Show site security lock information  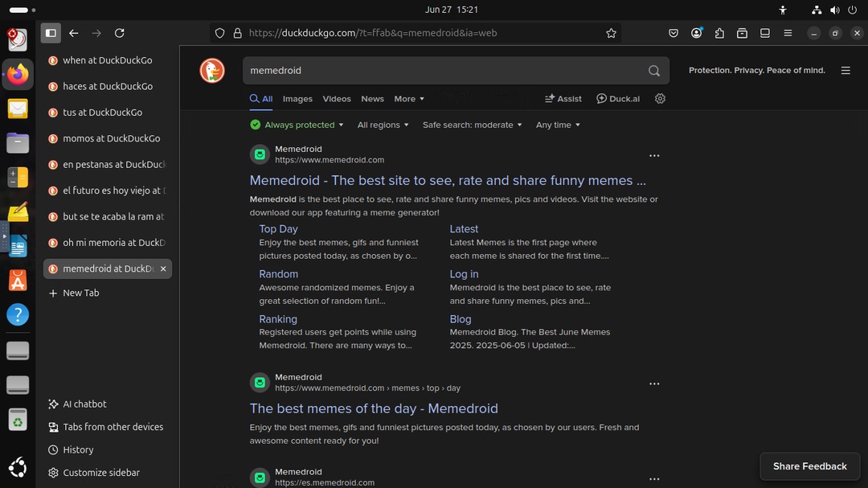[237, 33]
